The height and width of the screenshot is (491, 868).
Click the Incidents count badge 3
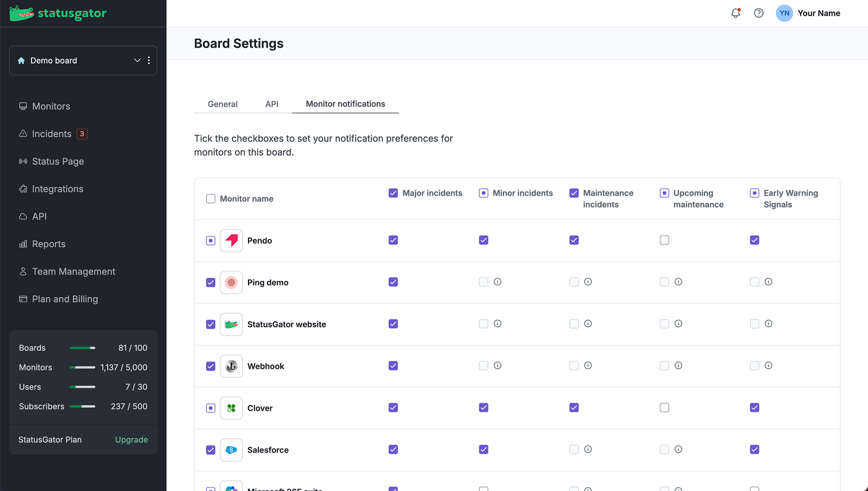pyautogui.click(x=82, y=134)
